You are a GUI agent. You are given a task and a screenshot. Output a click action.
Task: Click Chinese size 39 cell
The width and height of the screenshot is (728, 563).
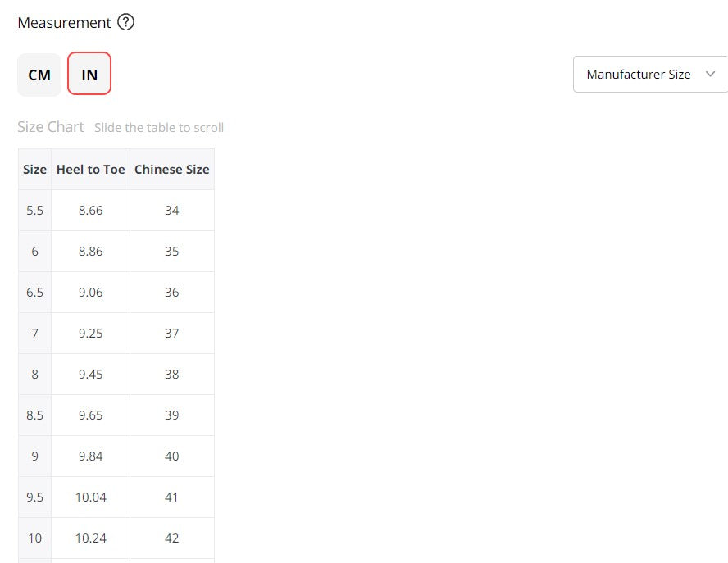(x=171, y=415)
